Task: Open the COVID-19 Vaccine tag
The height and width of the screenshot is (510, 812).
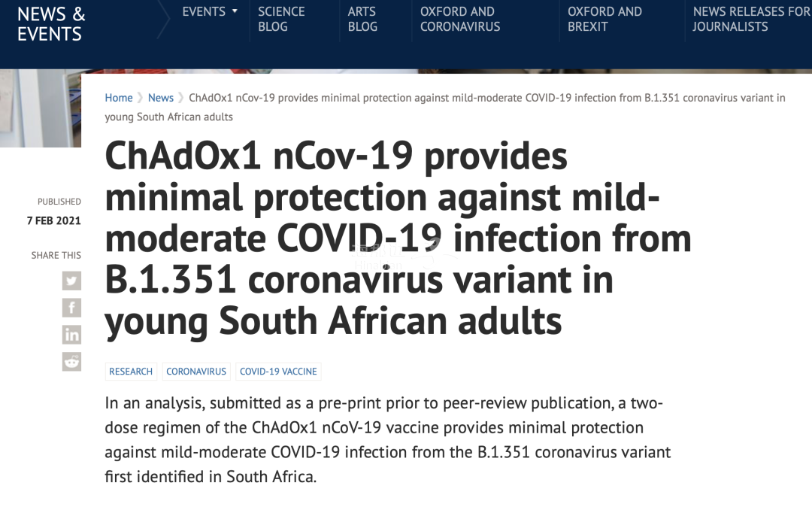Action: click(x=278, y=372)
